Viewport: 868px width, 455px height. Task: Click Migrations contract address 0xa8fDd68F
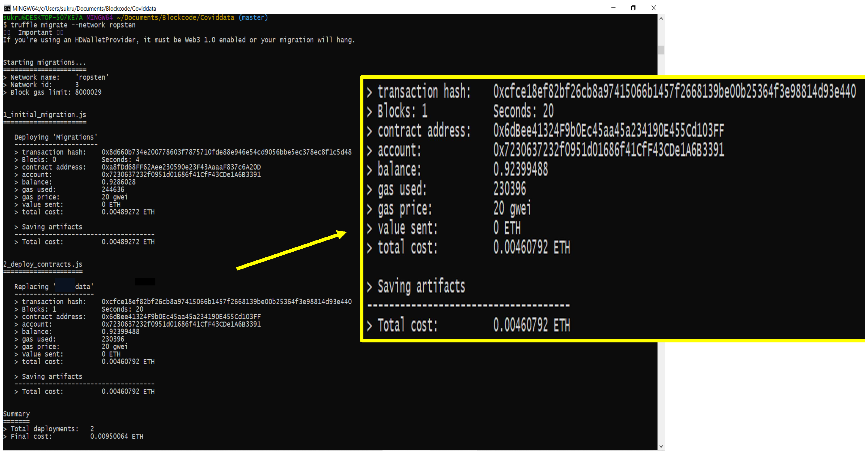pyautogui.click(x=181, y=167)
